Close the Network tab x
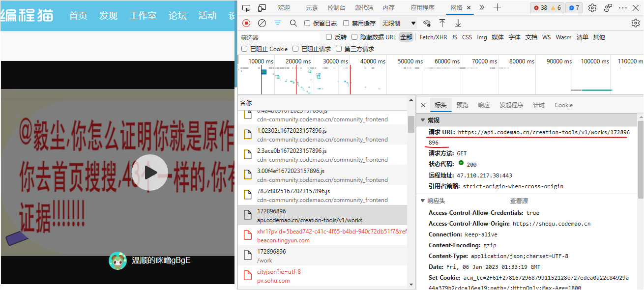 click(x=468, y=8)
